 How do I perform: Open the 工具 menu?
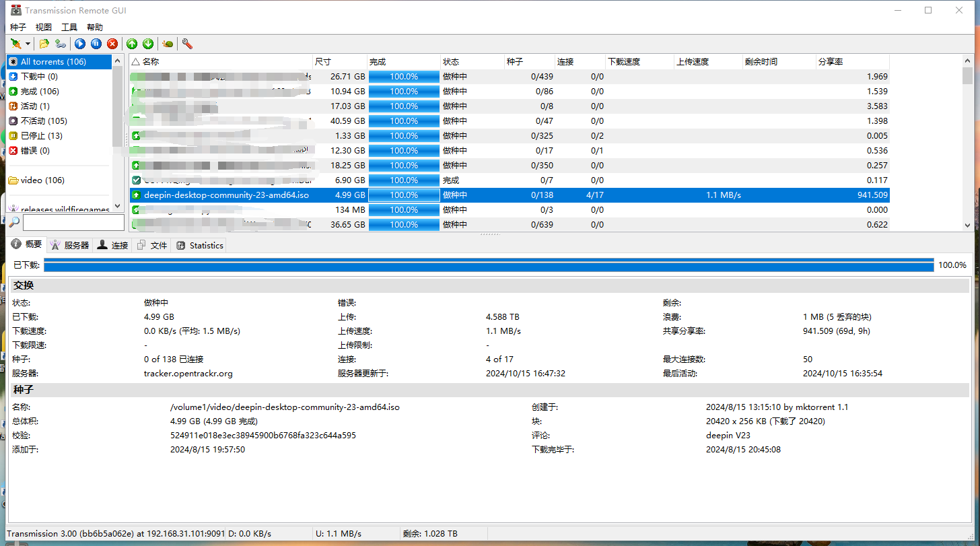tap(69, 28)
